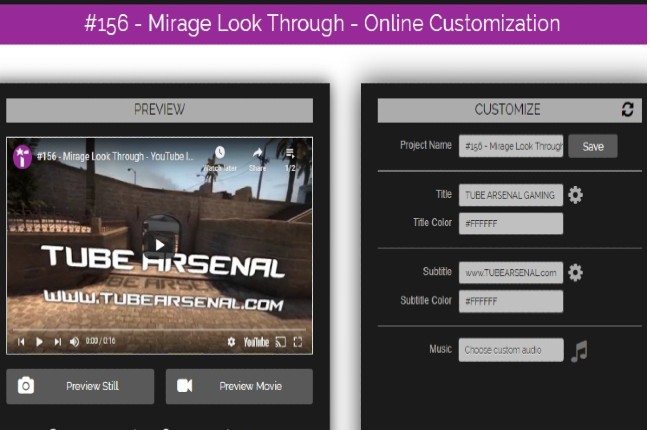Mute the video with speaker icon
Screen dimensions: 650x430
[74, 342]
